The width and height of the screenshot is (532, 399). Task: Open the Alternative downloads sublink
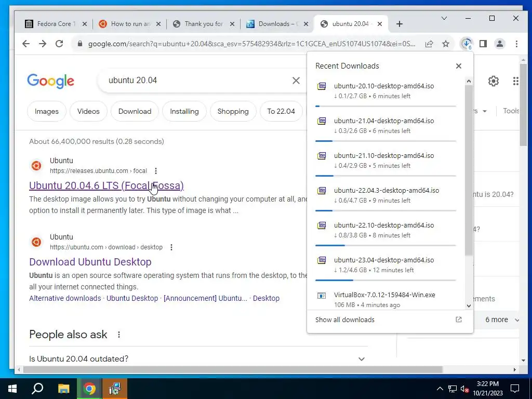65,298
